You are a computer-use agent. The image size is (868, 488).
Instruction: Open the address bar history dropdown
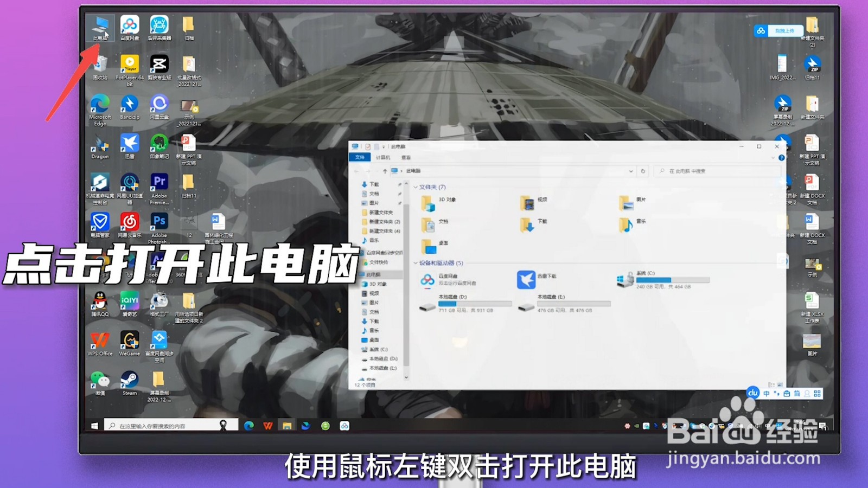tap(631, 171)
